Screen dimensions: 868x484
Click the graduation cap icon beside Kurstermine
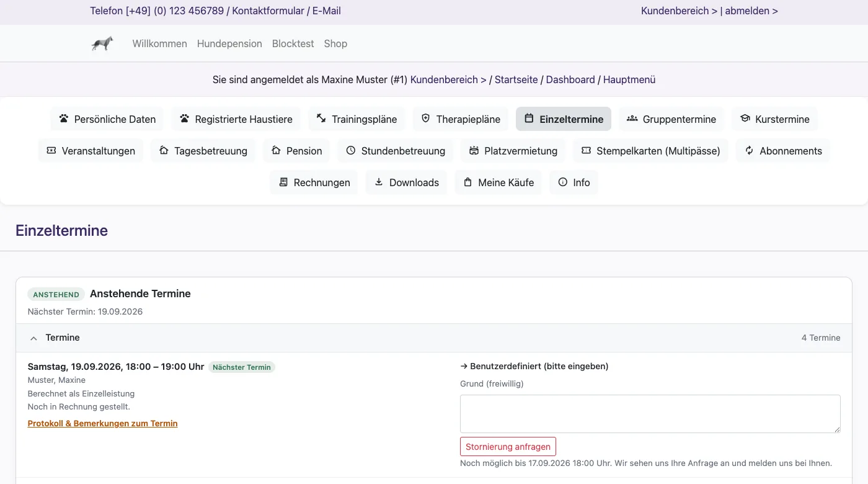pyautogui.click(x=745, y=119)
